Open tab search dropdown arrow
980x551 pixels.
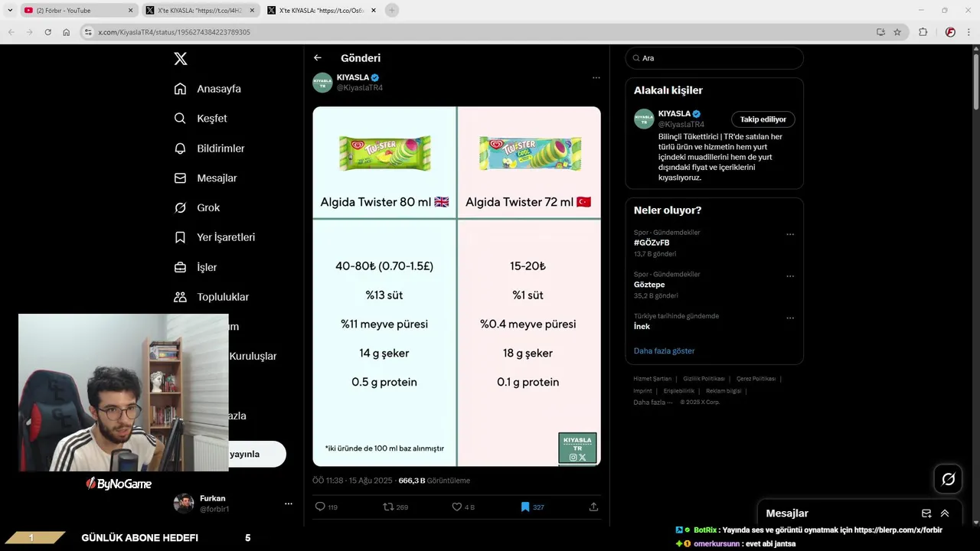coord(10,11)
